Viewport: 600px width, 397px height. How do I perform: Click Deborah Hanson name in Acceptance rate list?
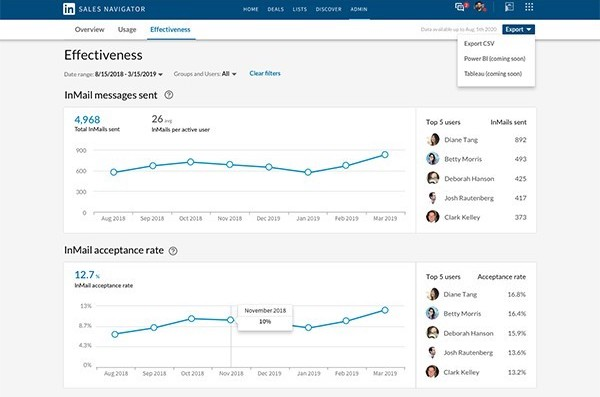tap(468, 333)
